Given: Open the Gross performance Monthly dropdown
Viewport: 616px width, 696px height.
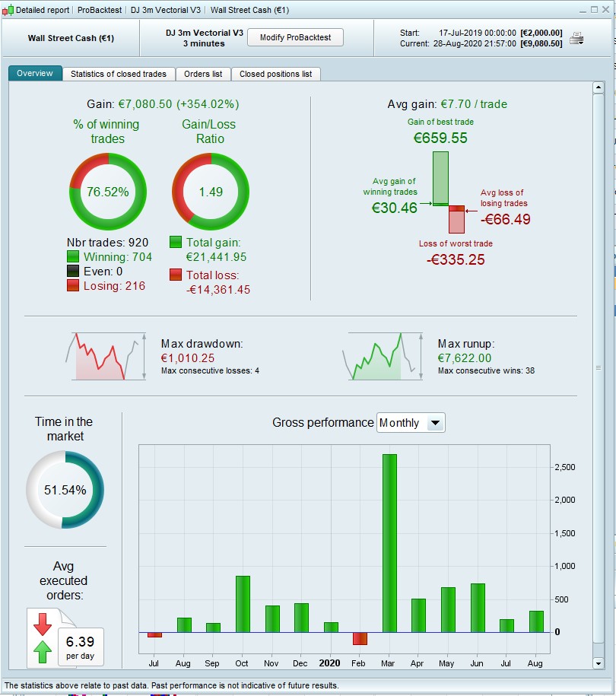Looking at the screenshot, I should coord(411,423).
